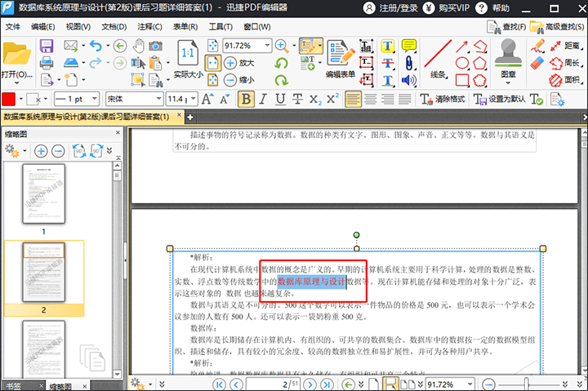The height and width of the screenshot is (391, 588).
Task: Click the red text color swatch
Action: (8, 99)
